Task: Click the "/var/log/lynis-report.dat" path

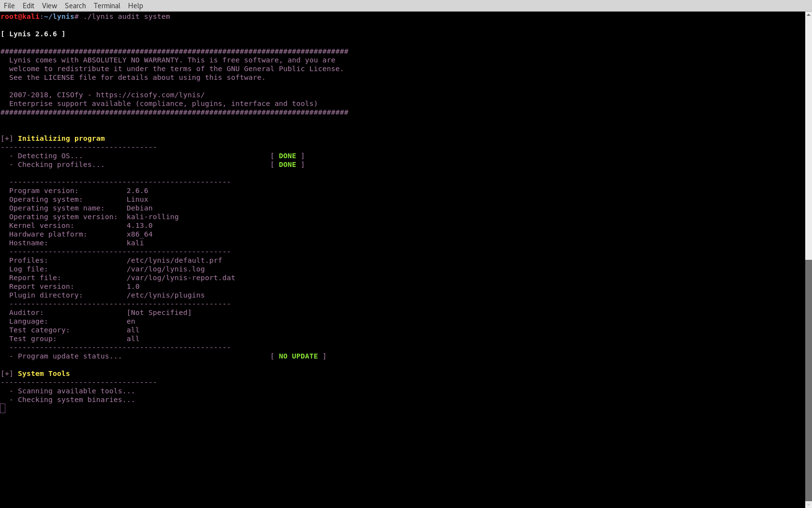Action: pos(181,278)
